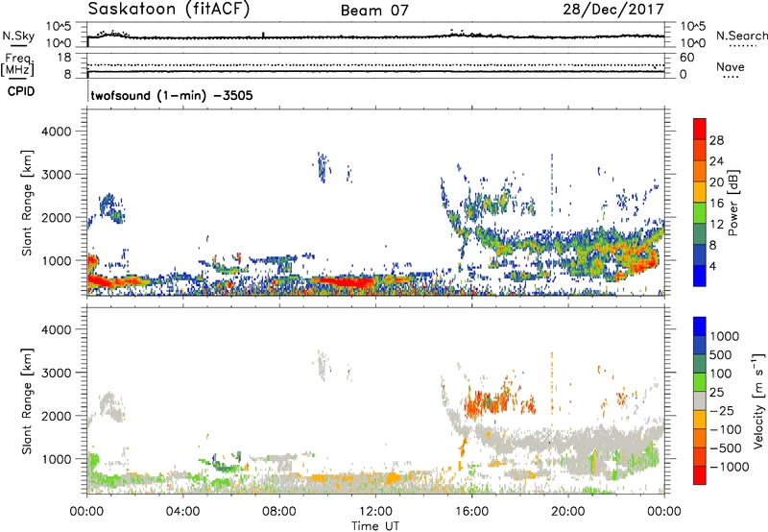Click the "Power [dB]" color bar title

pos(732,203)
